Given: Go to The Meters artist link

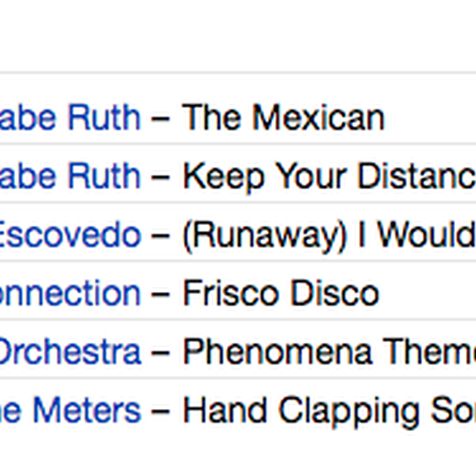Looking at the screenshot, I should pyautogui.click(x=70, y=411).
